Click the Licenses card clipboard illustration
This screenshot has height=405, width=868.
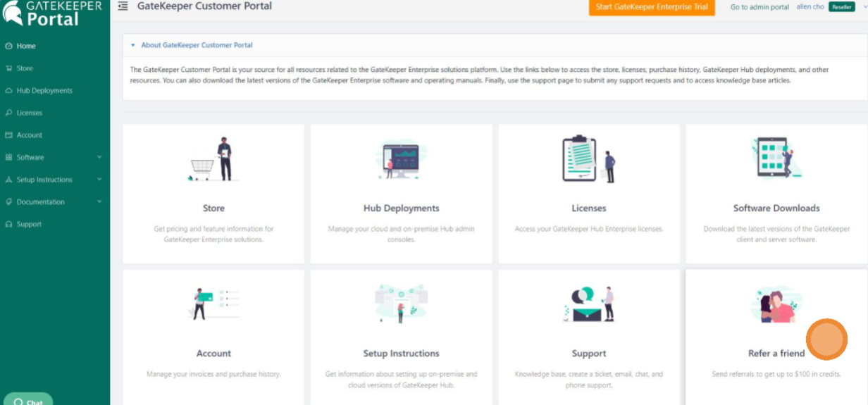(589, 159)
